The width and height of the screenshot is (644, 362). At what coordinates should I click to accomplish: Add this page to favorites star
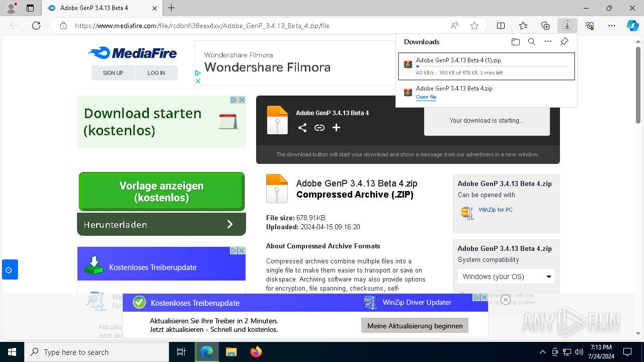point(474,26)
